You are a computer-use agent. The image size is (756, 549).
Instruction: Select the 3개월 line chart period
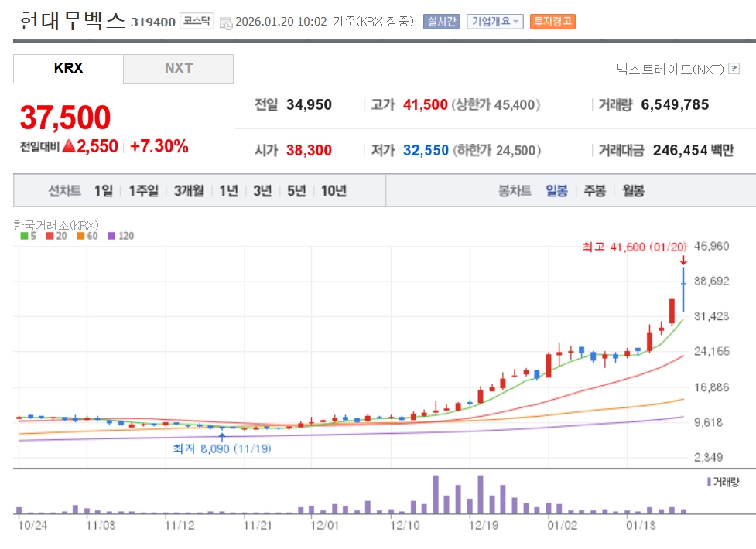point(189,190)
